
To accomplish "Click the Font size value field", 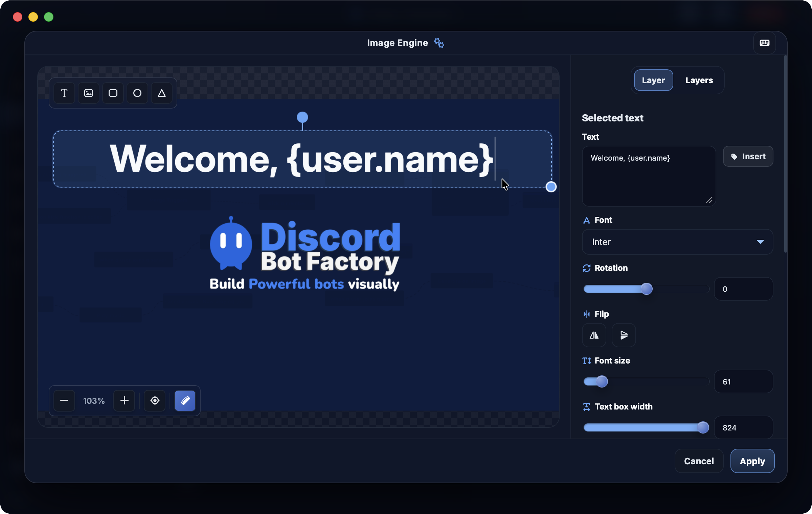I will [743, 381].
